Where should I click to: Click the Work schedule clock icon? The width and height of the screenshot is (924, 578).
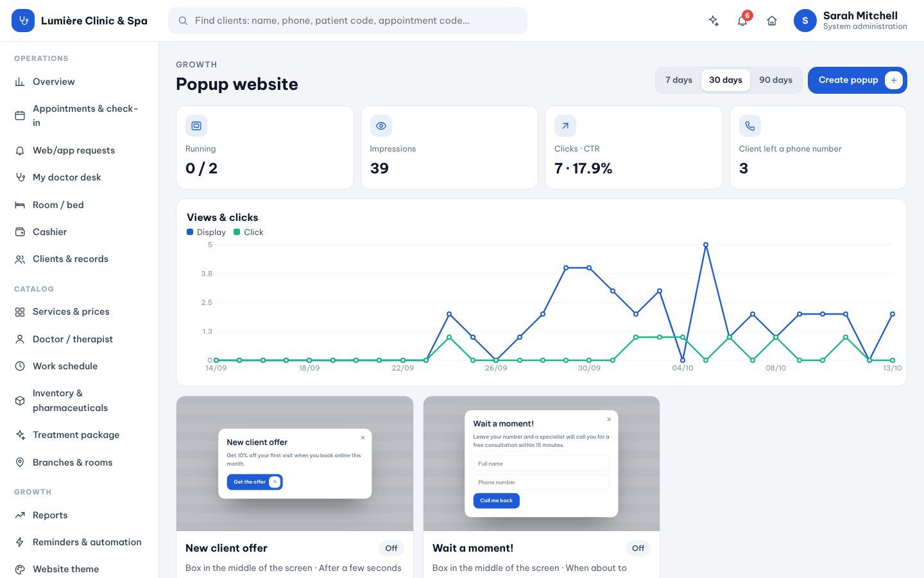tap(20, 366)
